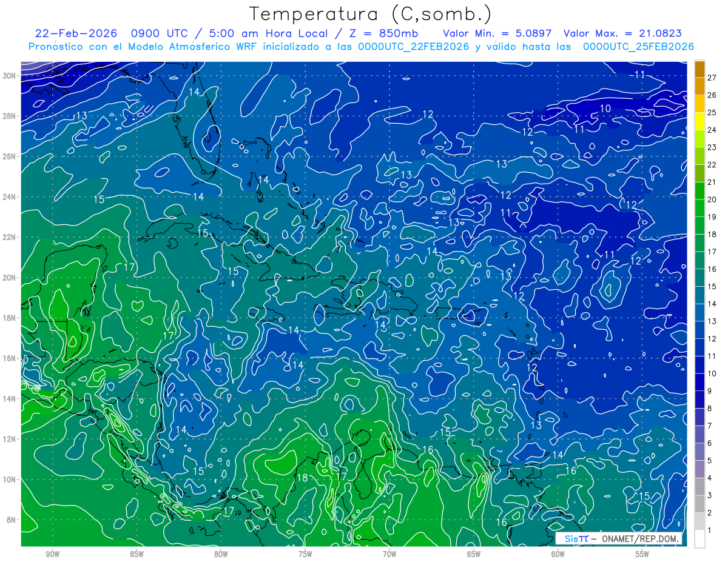Click the color scale label "1"
Screen dimensions: 728x562
(x=710, y=530)
